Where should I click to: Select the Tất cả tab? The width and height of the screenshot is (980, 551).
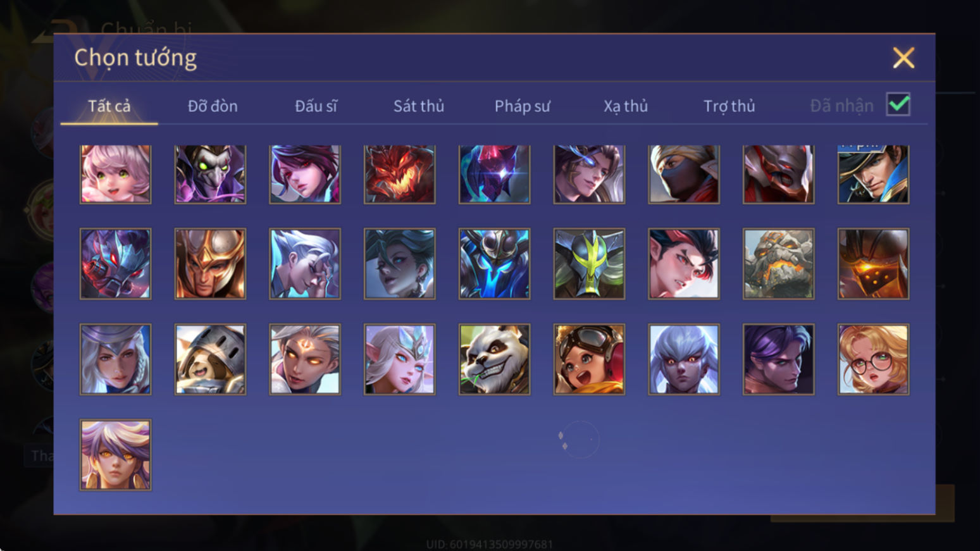click(x=109, y=106)
